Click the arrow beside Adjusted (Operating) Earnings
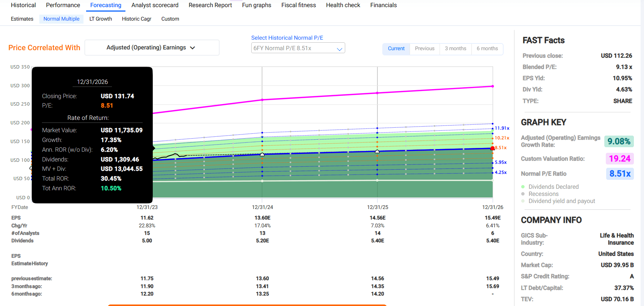Screen dimensions: 644x306 point(192,48)
